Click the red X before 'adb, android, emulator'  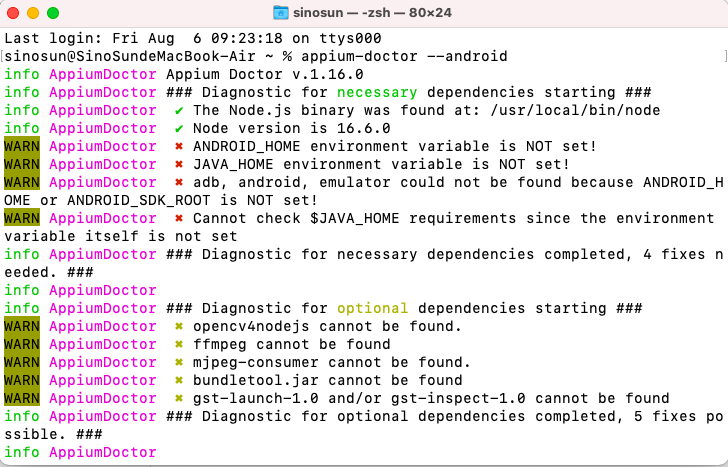click(x=178, y=182)
